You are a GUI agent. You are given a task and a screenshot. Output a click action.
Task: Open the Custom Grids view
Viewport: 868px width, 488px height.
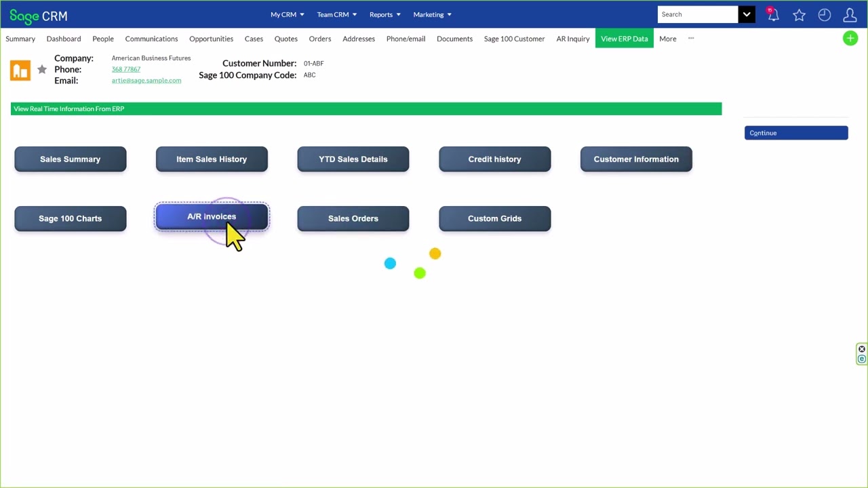click(x=495, y=218)
